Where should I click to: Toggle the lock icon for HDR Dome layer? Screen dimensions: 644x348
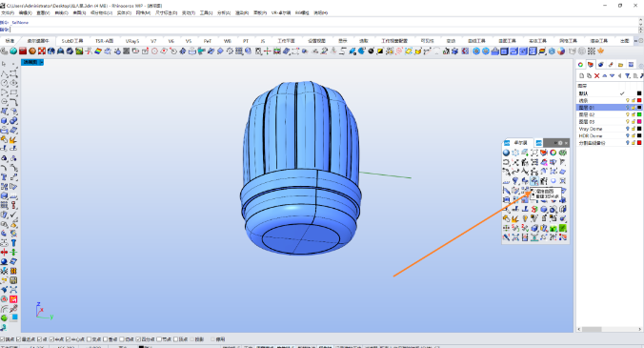point(634,136)
